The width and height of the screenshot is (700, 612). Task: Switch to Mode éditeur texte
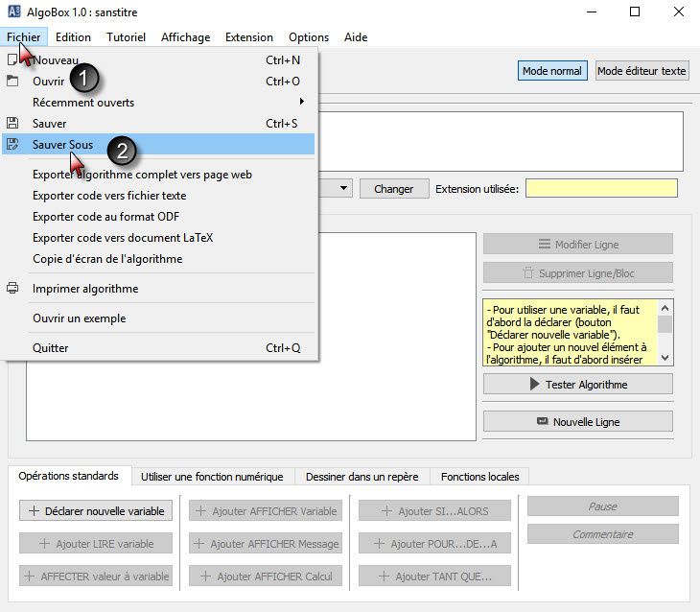click(x=642, y=71)
